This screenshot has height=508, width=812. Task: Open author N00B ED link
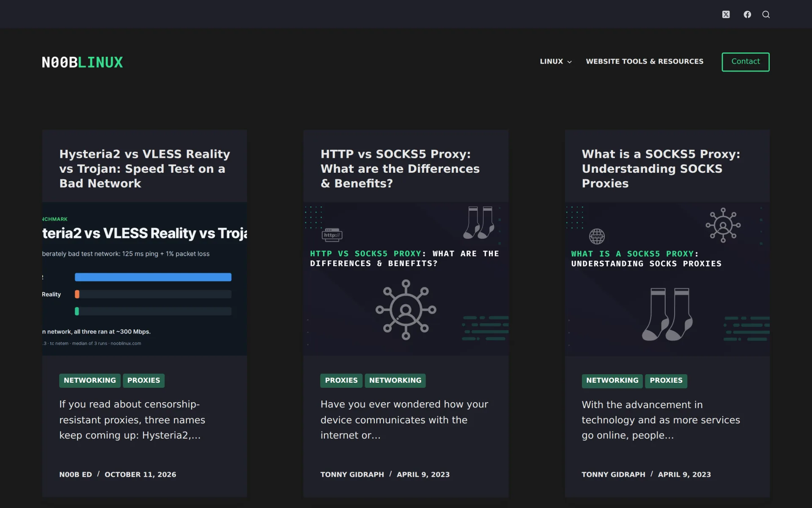click(76, 475)
